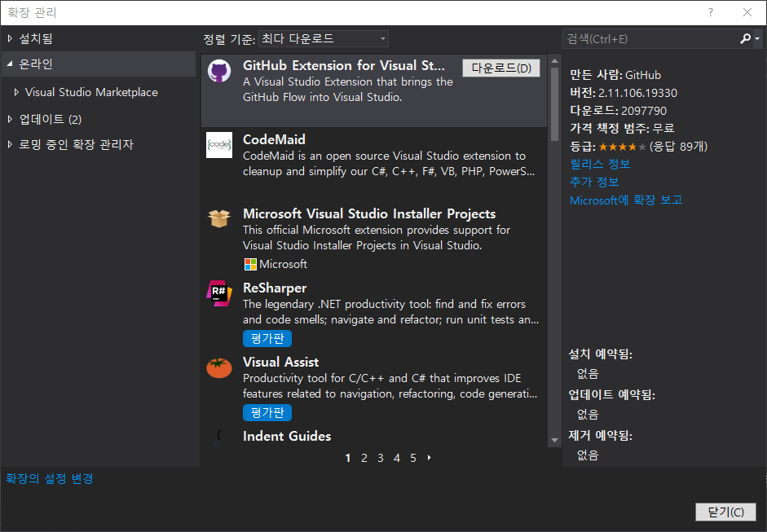Go to results page 3
Image resolution: width=767 pixels, height=532 pixels.
380,458
